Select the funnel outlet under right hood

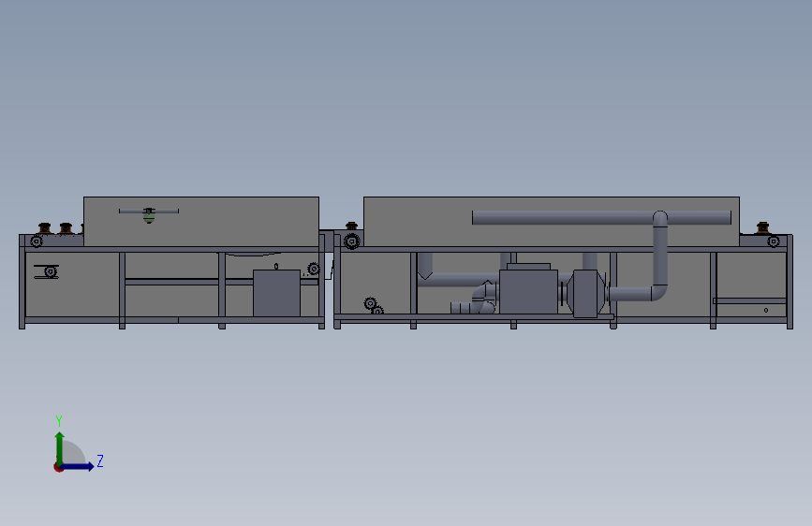tap(425, 266)
